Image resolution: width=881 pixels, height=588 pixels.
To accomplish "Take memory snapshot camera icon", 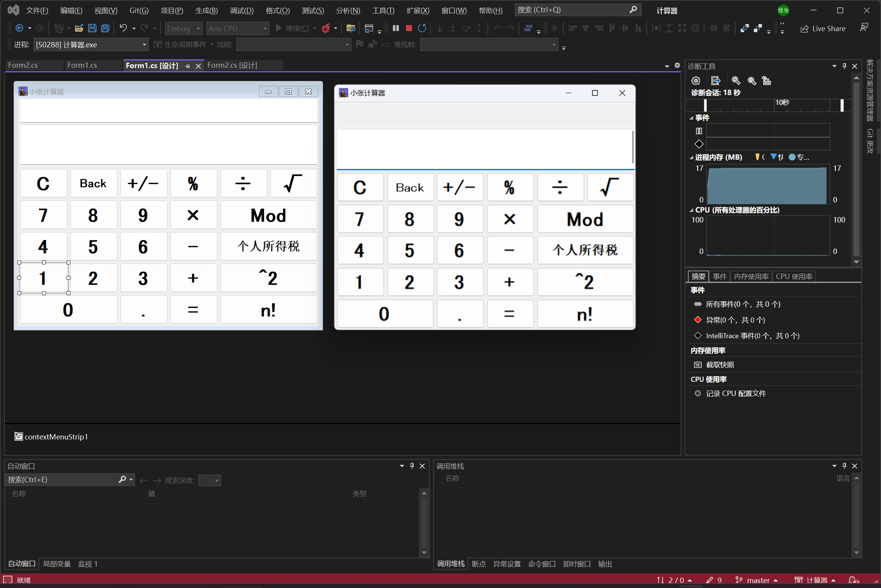I will tap(697, 365).
